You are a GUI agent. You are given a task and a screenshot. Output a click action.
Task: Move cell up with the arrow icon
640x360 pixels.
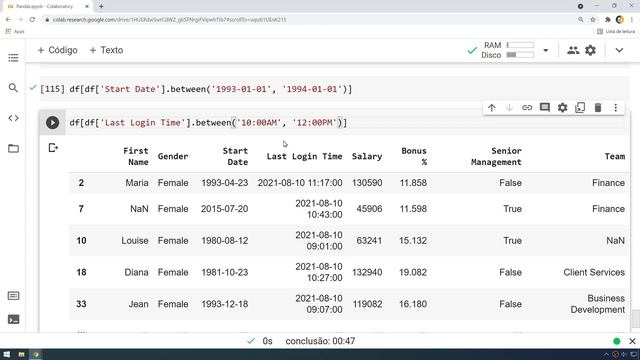(x=491, y=108)
